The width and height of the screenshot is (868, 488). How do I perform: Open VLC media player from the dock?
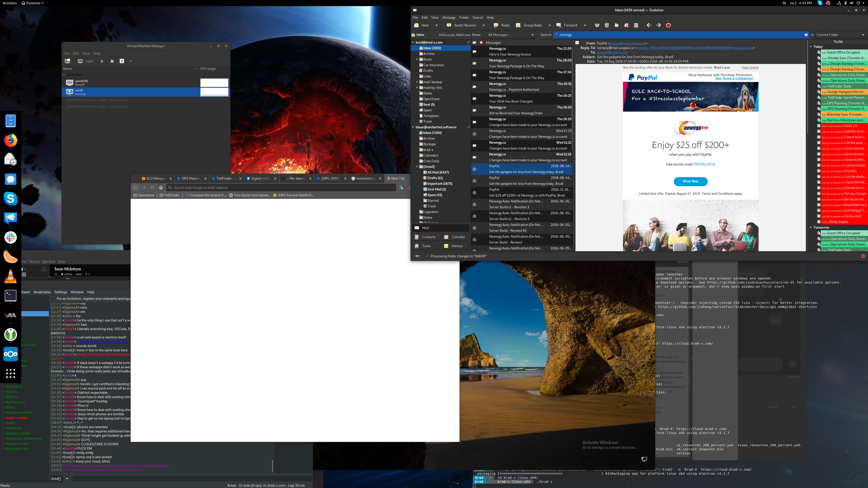coord(10,276)
